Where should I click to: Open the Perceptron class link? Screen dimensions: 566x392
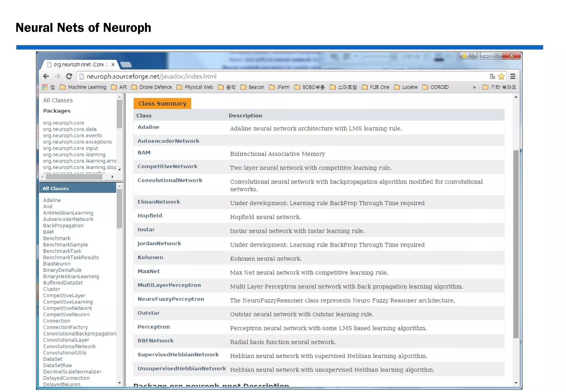tap(154, 327)
